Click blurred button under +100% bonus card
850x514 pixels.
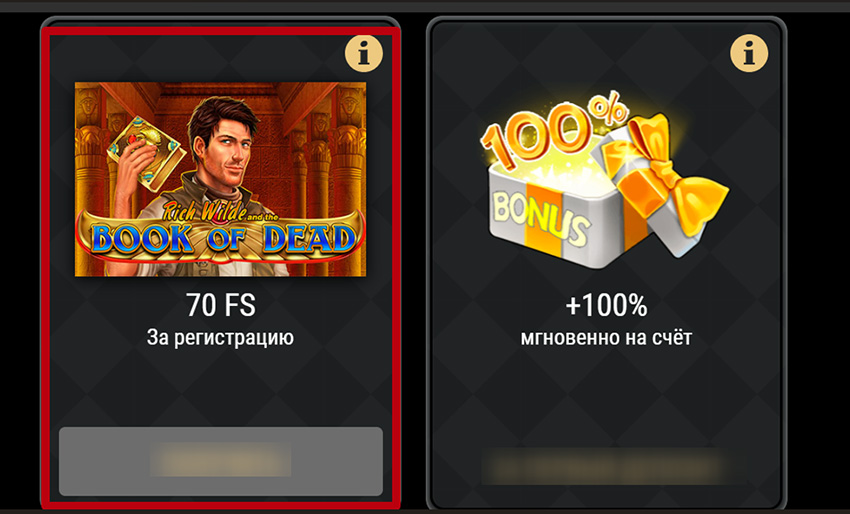pyautogui.click(x=604, y=466)
